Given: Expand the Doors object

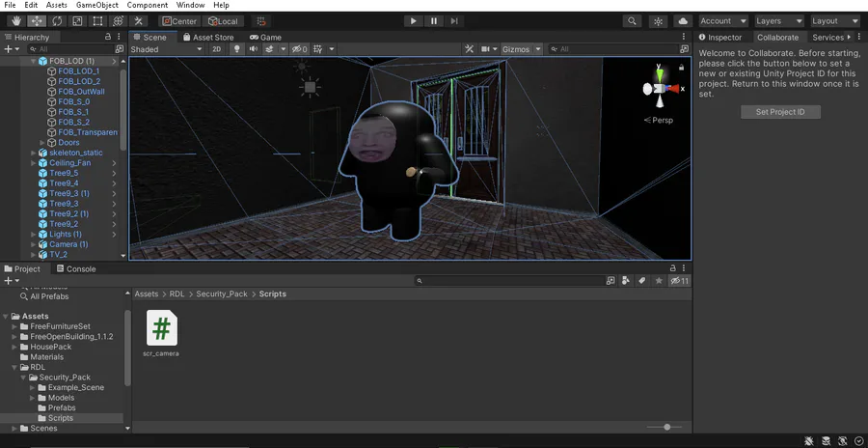Looking at the screenshot, I should [42, 143].
